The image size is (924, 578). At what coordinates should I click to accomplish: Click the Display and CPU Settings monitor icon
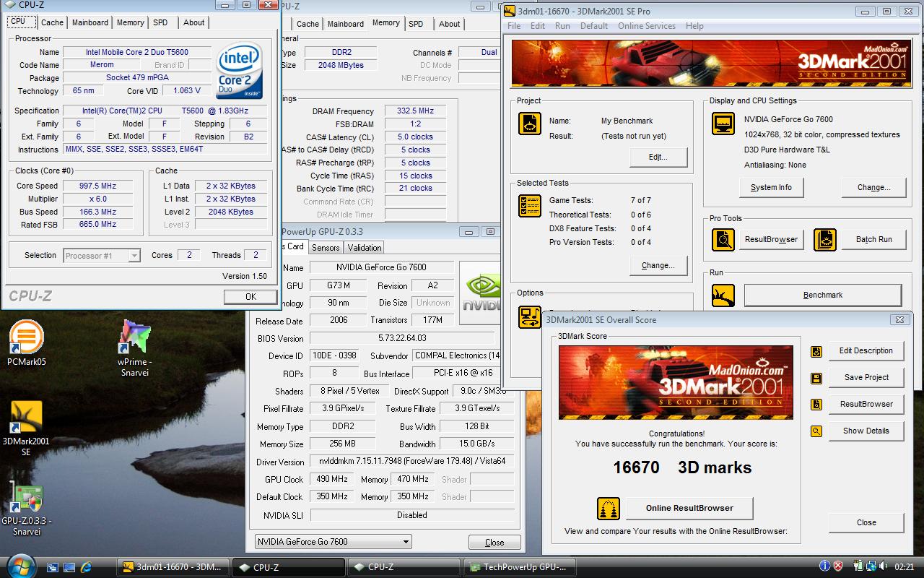(723, 124)
